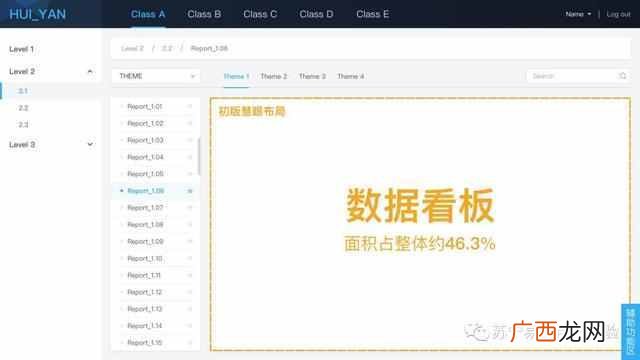Click the Level 2 breadcrumb
The width and height of the screenshot is (640, 360).
[132, 49]
